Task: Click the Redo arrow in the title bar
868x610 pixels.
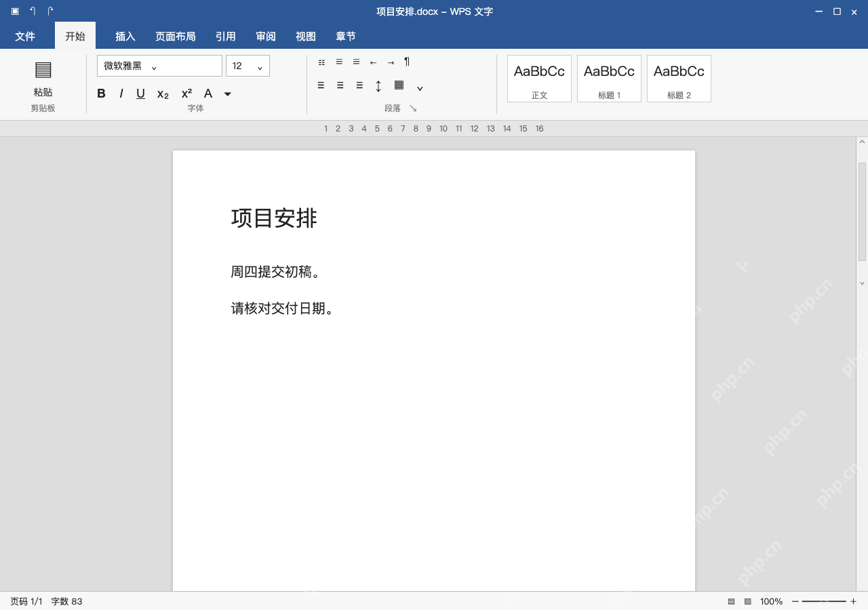Action: (x=50, y=12)
